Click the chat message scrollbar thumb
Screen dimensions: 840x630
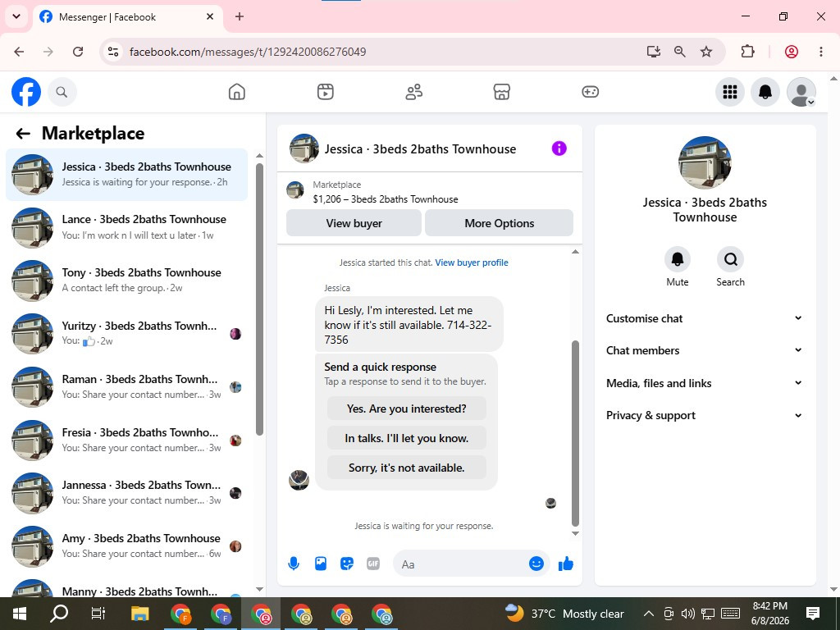point(575,433)
